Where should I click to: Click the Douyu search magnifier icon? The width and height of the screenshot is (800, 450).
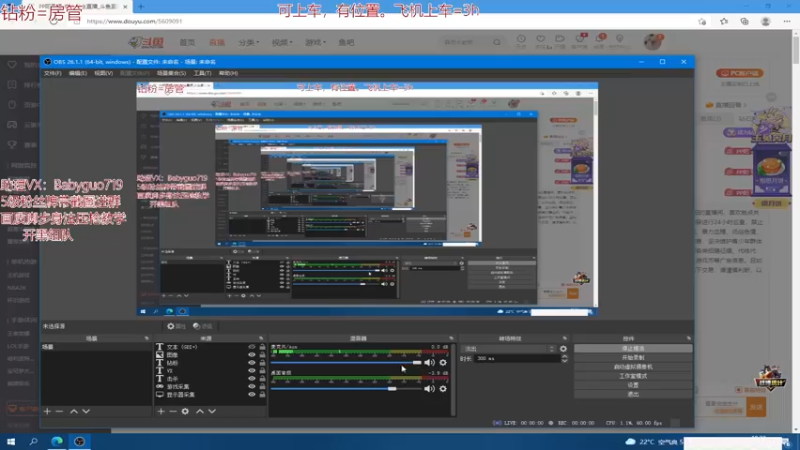coord(497,42)
